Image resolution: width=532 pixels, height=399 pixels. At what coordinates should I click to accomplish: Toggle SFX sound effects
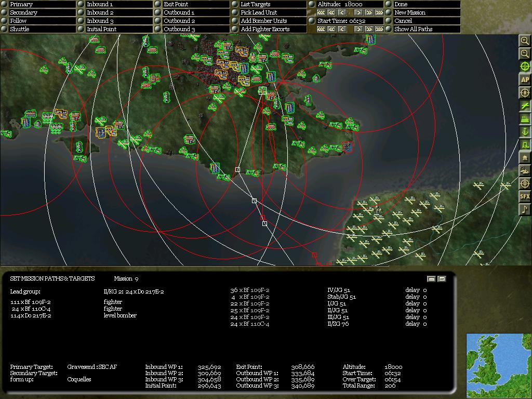coord(525,196)
